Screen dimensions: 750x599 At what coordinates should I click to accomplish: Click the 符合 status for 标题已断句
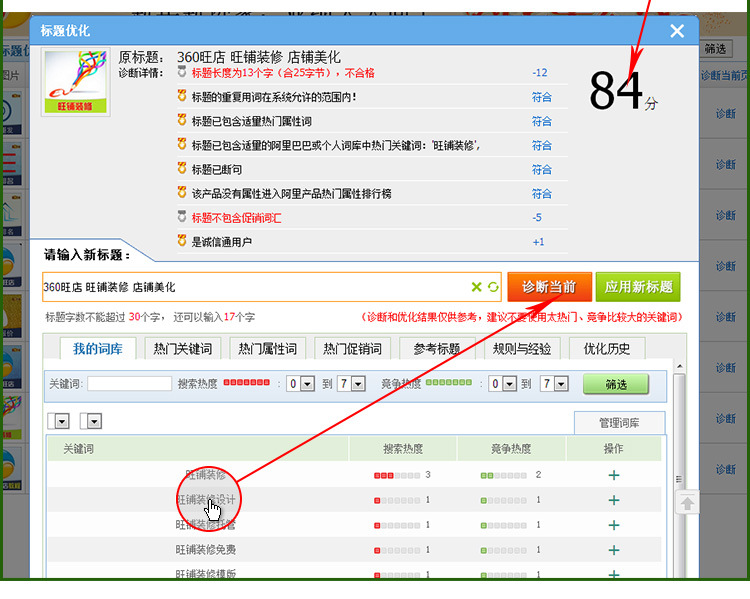point(541,170)
